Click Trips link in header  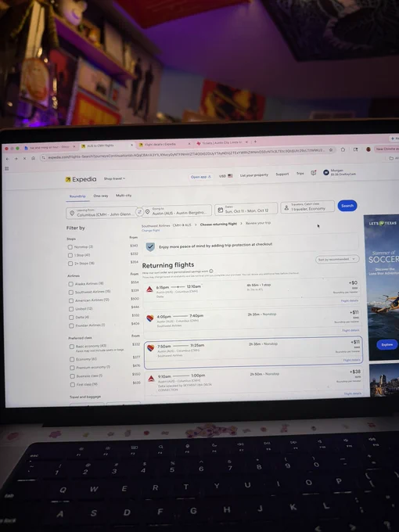pyautogui.click(x=300, y=174)
